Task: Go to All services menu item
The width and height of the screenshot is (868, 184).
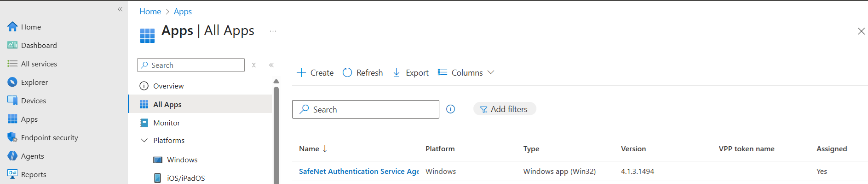Action: (39, 64)
